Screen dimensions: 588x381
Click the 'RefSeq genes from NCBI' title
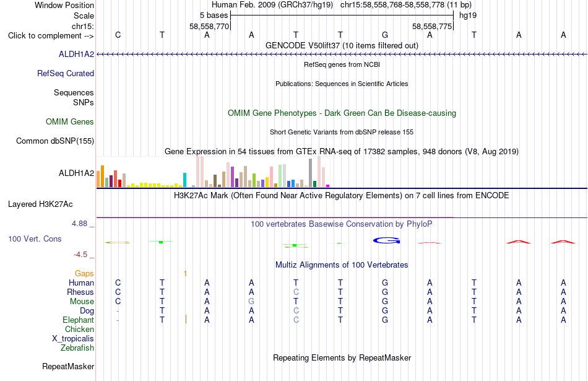[342, 64]
